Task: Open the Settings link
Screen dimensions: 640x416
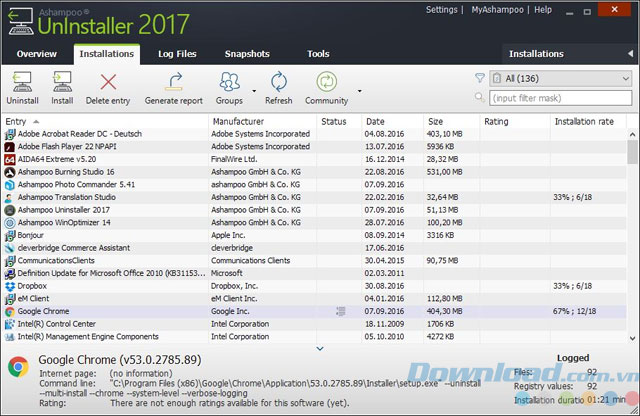Action: pyautogui.click(x=441, y=10)
